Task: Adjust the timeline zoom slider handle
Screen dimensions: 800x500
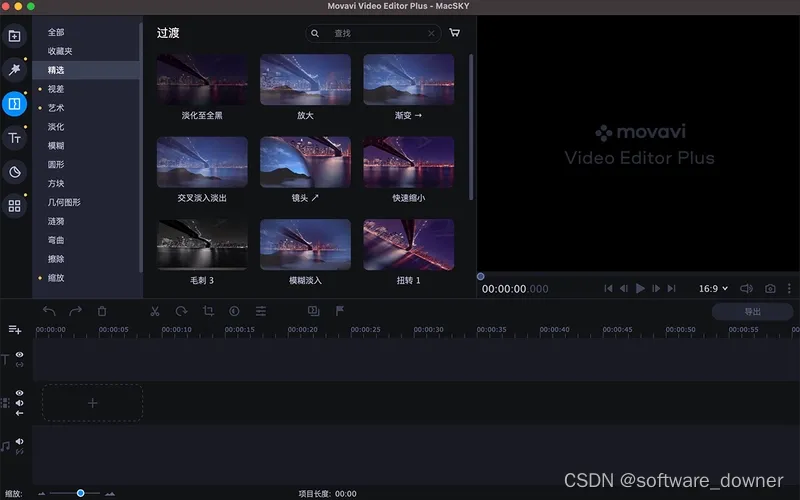Action: 80,493
